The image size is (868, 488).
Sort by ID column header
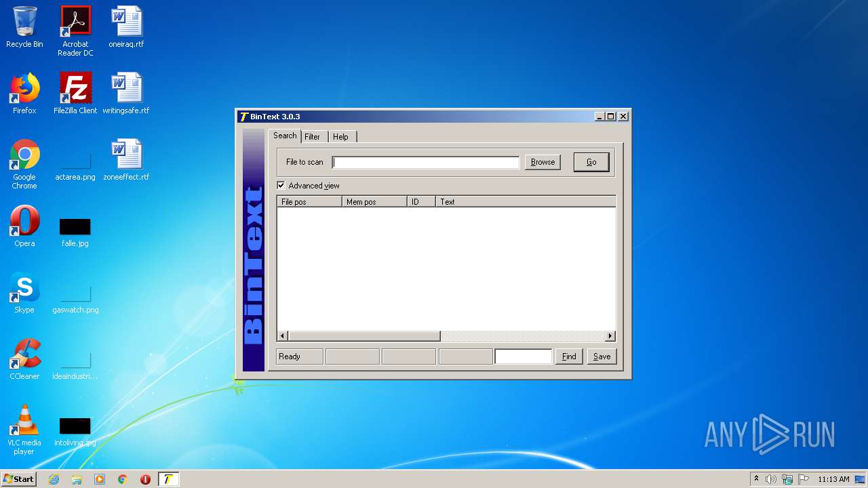click(x=421, y=202)
